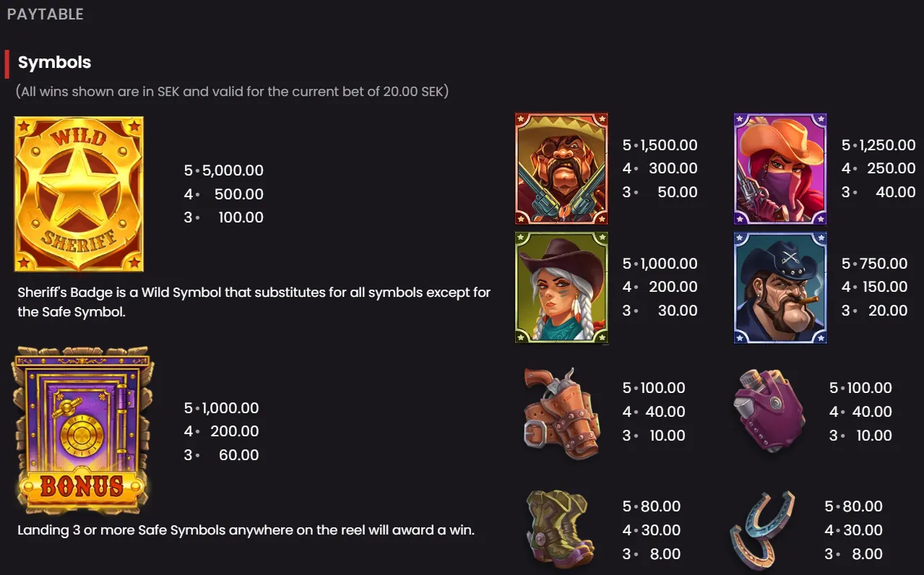
Task: Click the cigar-smoking biker character symbol
Action: click(x=780, y=288)
